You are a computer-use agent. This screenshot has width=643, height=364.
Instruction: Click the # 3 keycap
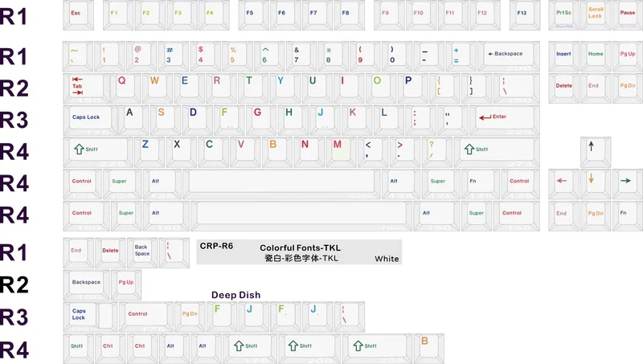[x=174, y=56]
